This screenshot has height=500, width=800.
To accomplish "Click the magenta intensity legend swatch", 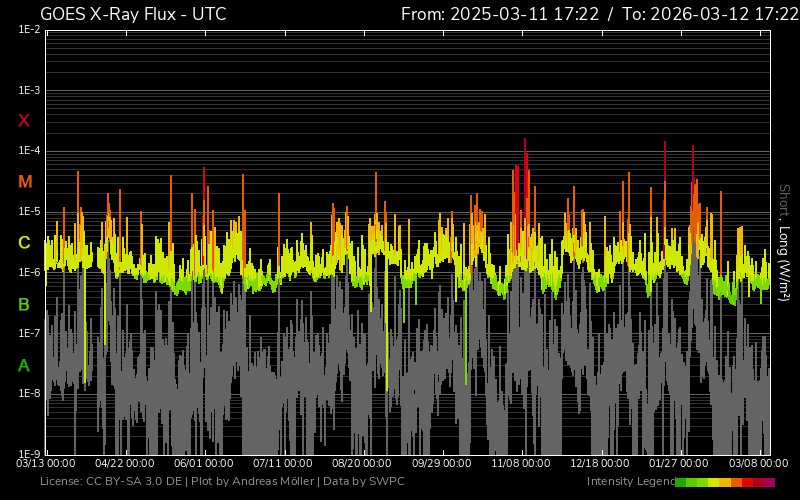I will pyautogui.click(x=769, y=483).
